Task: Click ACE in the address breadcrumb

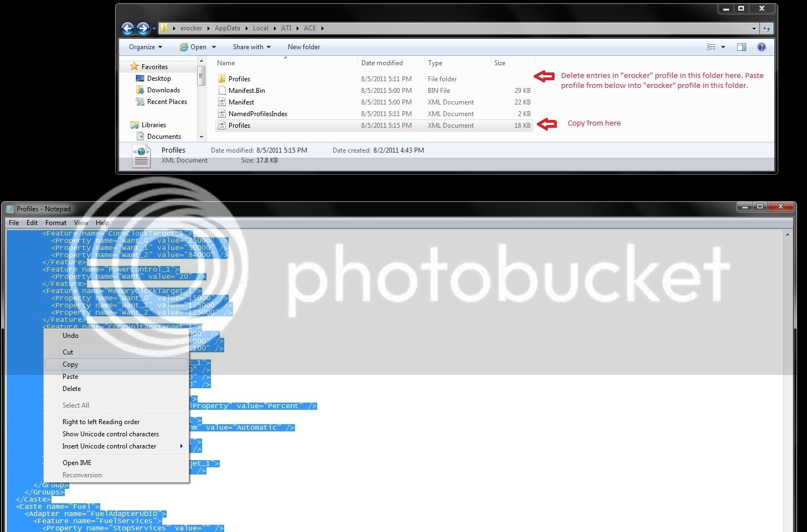Action: 310,28
